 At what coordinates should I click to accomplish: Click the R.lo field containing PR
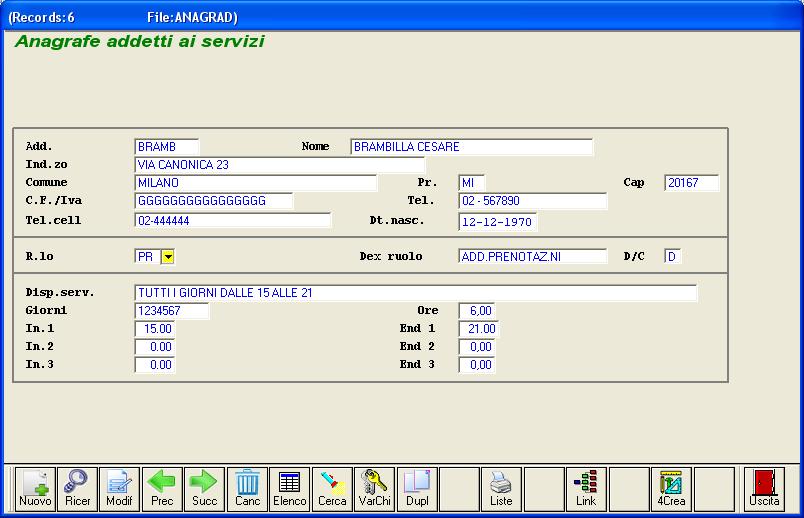pyautogui.click(x=148, y=256)
